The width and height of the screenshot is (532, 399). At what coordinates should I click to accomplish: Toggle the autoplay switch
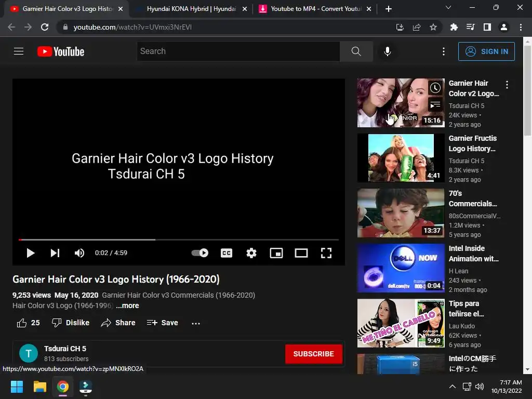200,253
